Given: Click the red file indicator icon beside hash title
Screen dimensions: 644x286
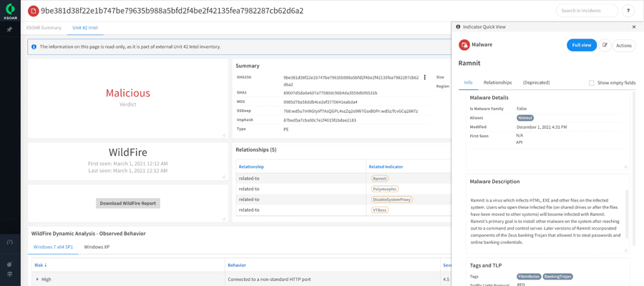Looking at the screenshot, I should tap(33, 11).
